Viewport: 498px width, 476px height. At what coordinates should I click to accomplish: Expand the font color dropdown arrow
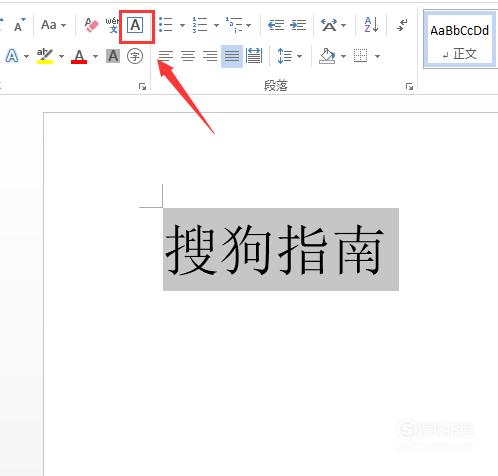tap(95, 56)
